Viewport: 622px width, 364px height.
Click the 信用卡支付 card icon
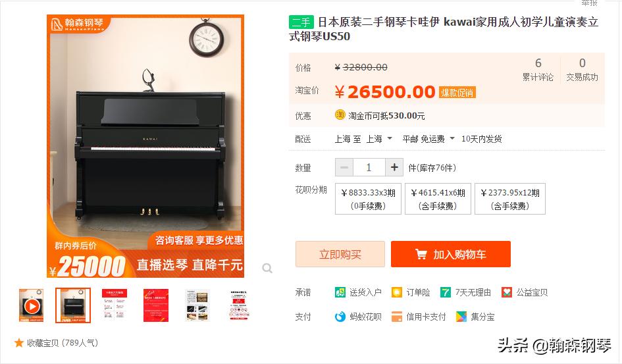(x=397, y=317)
